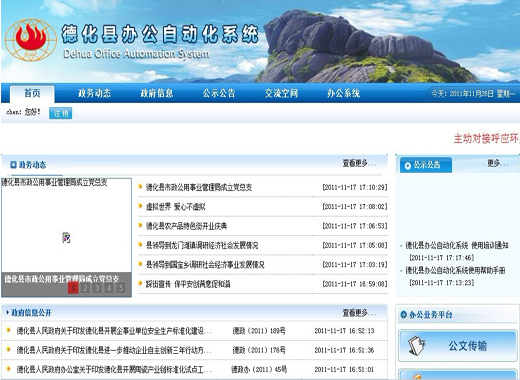
Task: Open the 首页 home tab
Action: (x=32, y=94)
